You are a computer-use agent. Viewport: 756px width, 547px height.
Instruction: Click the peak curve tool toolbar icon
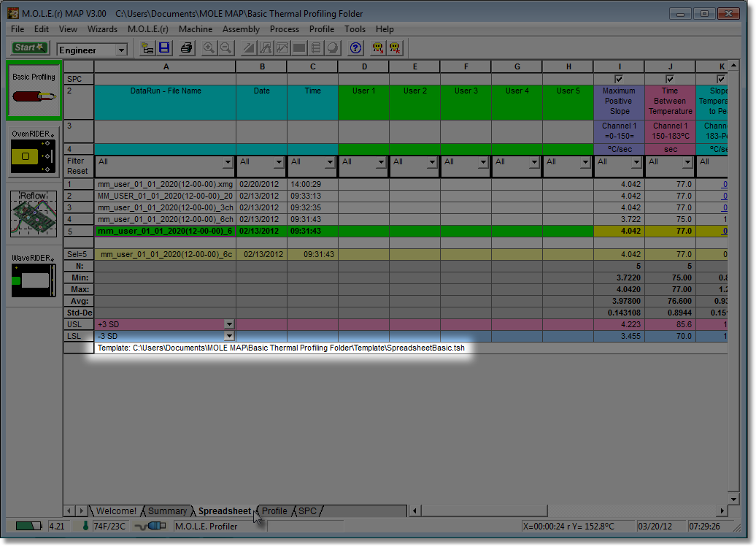(266, 47)
